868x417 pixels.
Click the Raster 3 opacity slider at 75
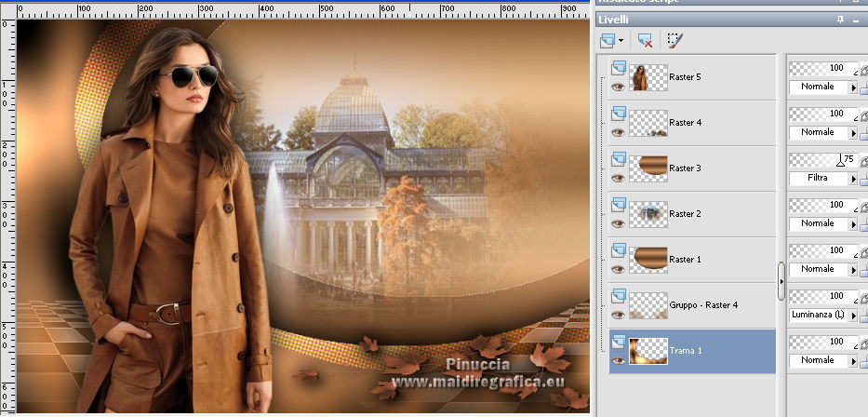click(x=823, y=159)
